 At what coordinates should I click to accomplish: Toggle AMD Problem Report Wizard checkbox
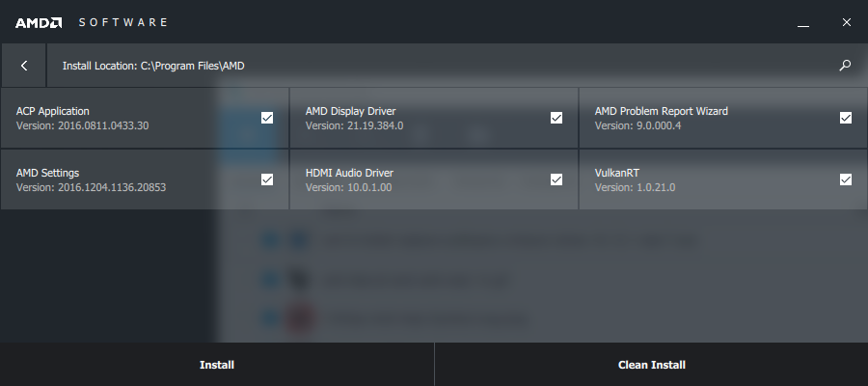846,118
